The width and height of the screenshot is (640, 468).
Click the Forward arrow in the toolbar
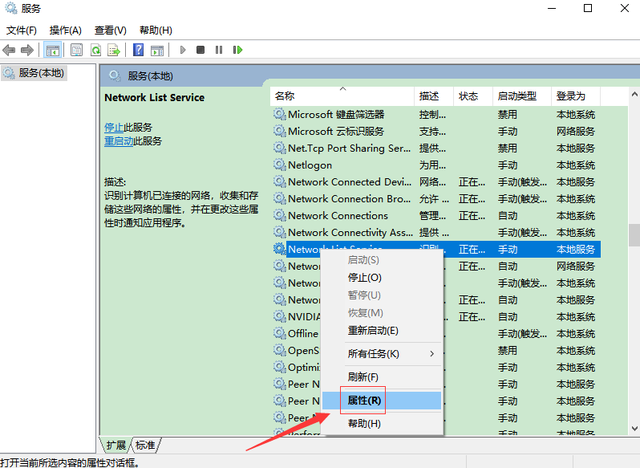[27, 50]
